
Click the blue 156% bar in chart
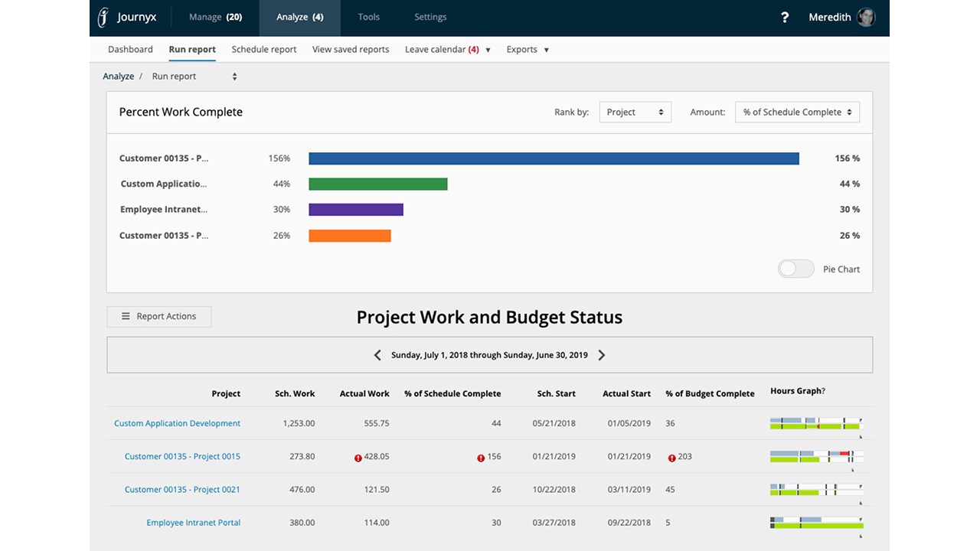(554, 158)
